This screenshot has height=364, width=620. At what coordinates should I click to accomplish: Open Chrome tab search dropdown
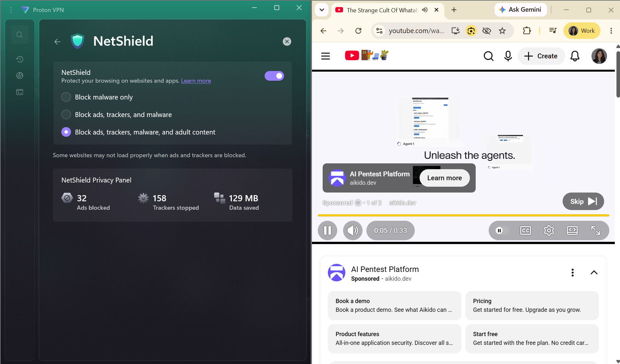point(322,10)
